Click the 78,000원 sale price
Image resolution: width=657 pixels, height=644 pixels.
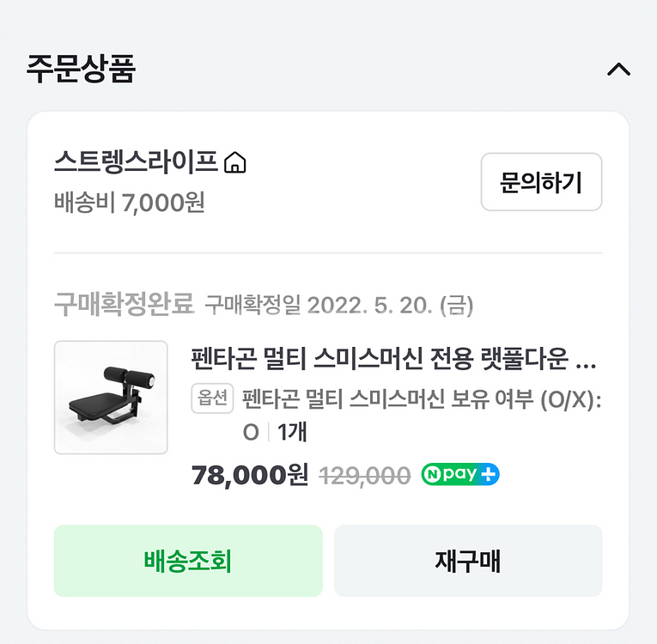point(249,474)
